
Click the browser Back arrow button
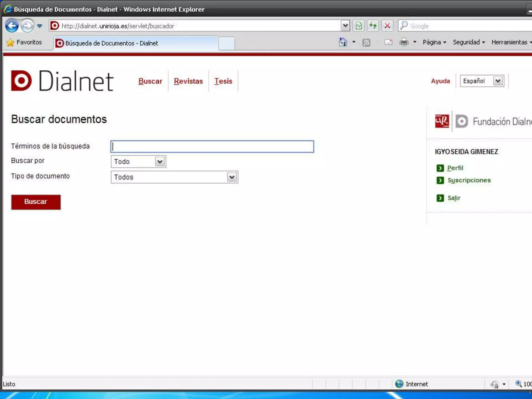[x=12, y=26]
